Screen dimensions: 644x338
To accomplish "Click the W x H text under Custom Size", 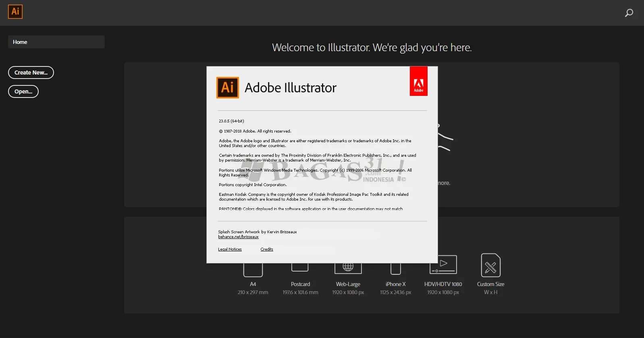I will click(491, 292).
